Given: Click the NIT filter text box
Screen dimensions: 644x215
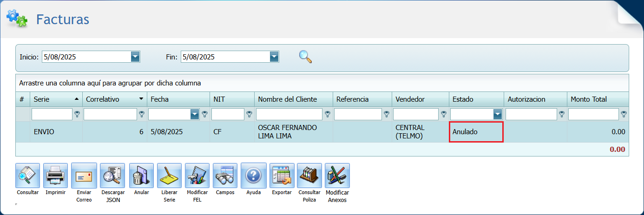Looking at the screenshot, I should pos(228,114).
